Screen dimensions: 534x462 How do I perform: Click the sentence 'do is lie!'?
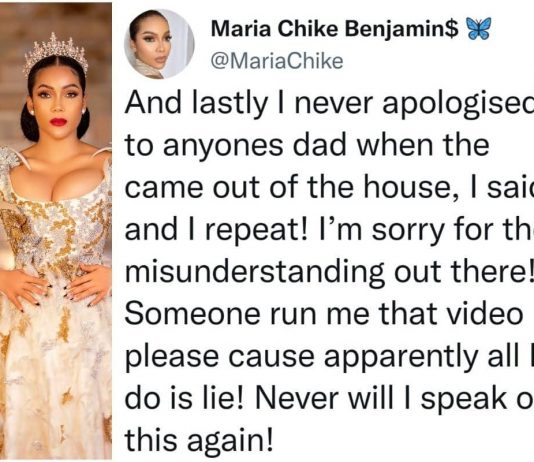pos(185,398)
